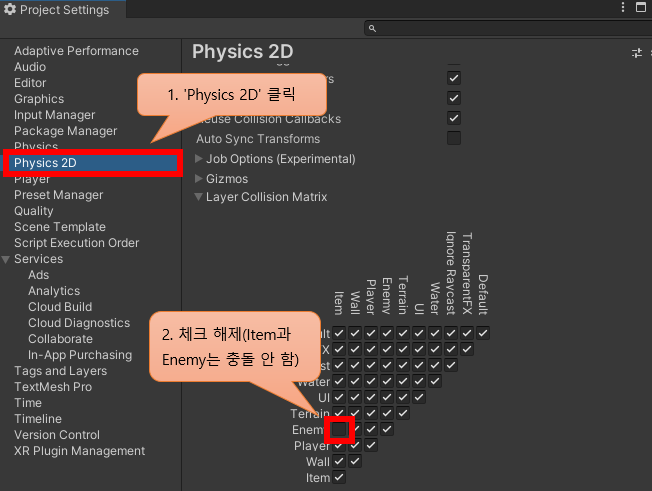
Task: Open Editor settings
Action: coord(30,83)
